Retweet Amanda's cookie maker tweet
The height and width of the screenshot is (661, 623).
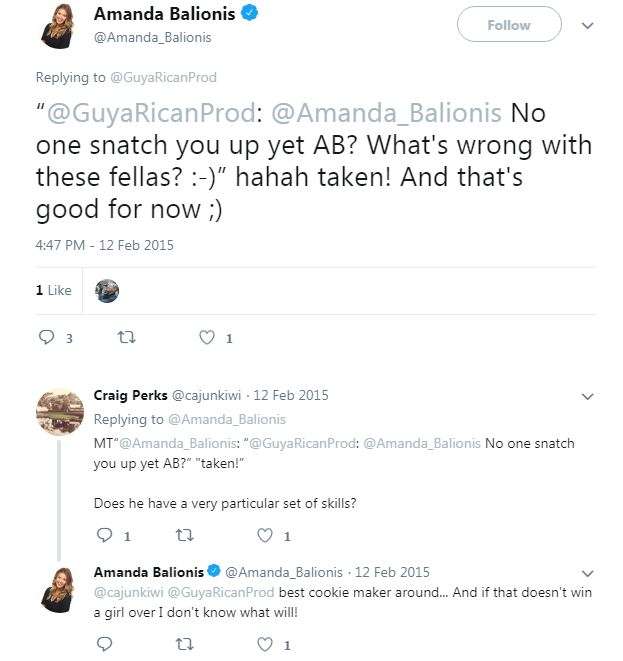click(x=183, y=645)
